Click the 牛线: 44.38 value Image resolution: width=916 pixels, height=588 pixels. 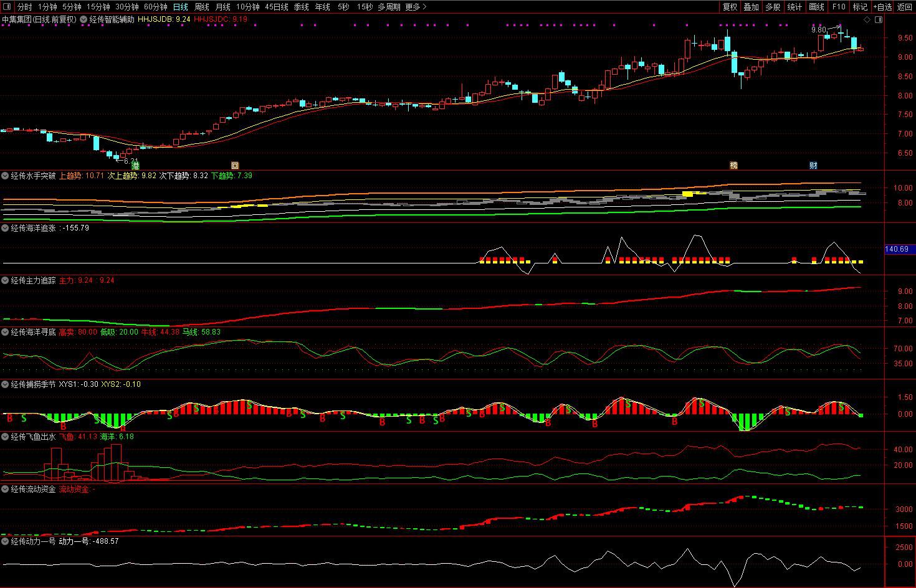[x=161, y=332]
